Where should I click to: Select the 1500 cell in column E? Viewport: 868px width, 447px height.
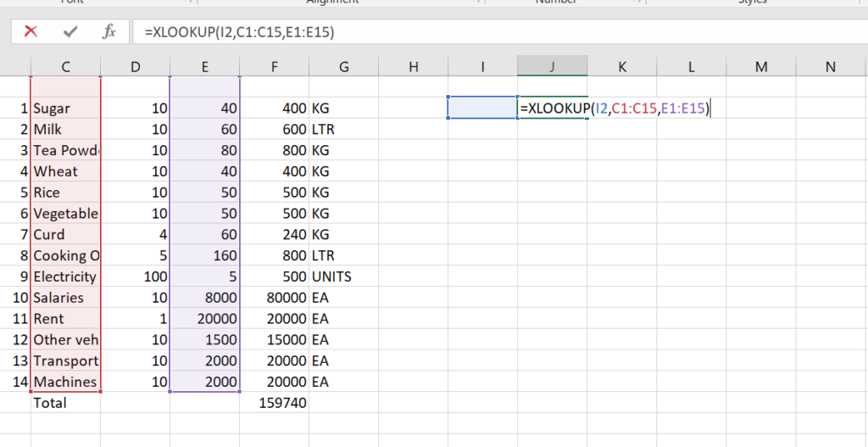pos(205,339)
